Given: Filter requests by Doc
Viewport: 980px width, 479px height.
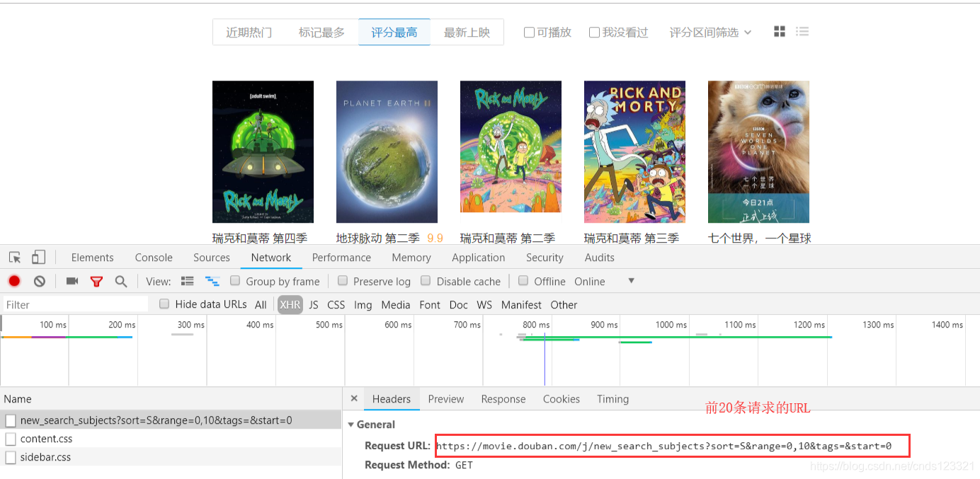Looking at the screenshot, I should (x=459, y=305).
